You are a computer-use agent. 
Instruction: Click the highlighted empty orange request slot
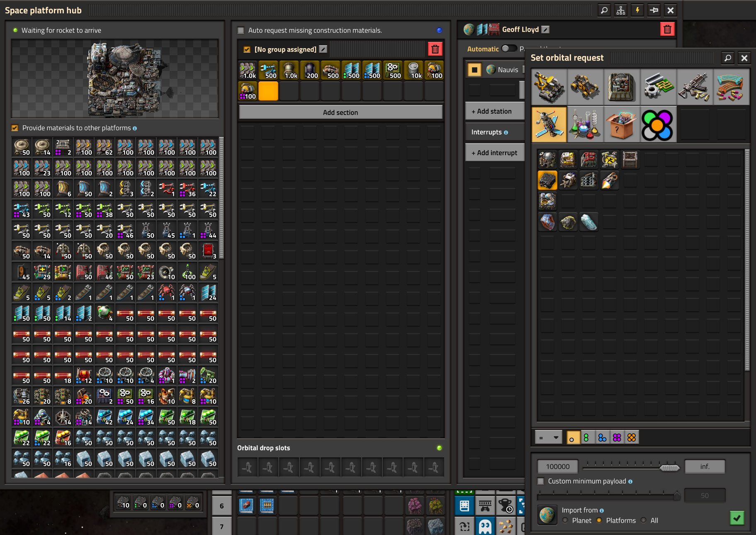pyautogui.click(x=268, y=91)
